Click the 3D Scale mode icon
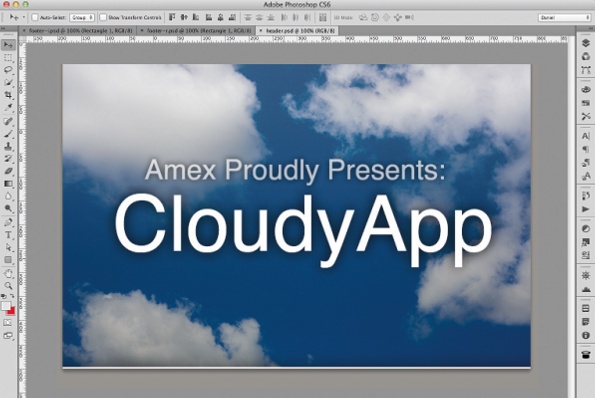The height and width of the screenshot is (398, 595). (409, 17)
